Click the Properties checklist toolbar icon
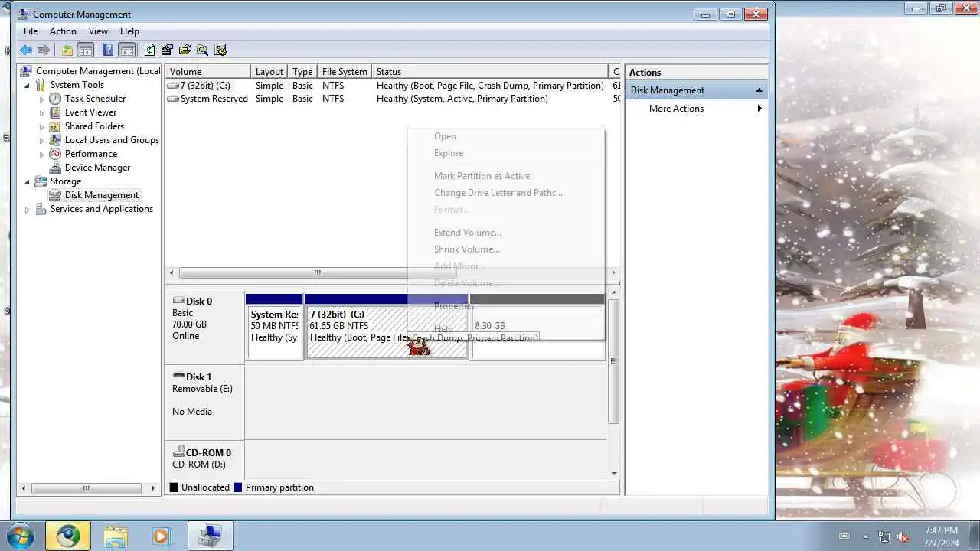This screenshot has height=551, width=980. [167, 50]
